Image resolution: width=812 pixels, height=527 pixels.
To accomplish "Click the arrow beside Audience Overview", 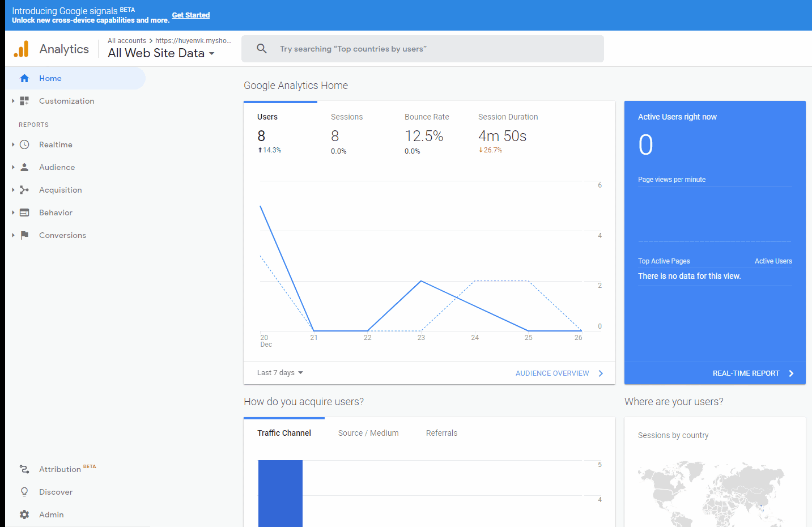I will pos(601,373).
